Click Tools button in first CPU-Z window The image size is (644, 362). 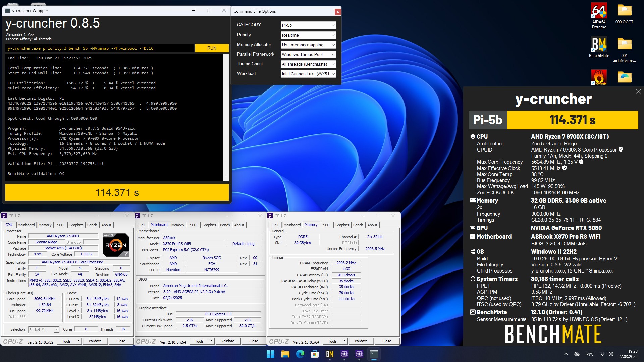pos(66,341)
